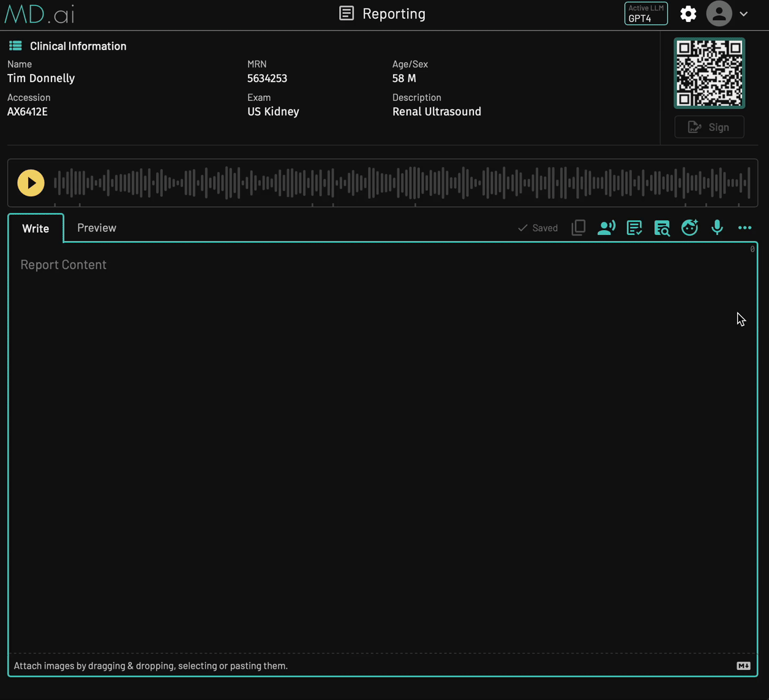Sign the report
Screen dimensions: 769x700
point(709,127)
